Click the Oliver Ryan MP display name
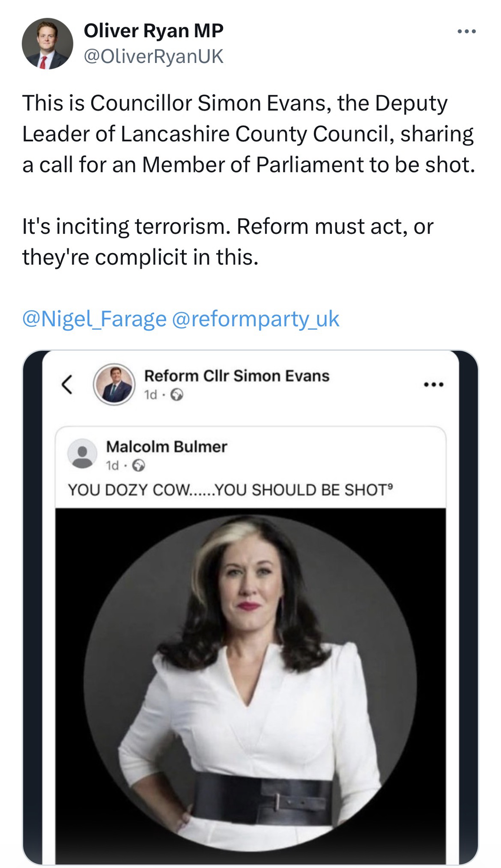501x868 pixels. pyautogui.click(x=153, y=31)
